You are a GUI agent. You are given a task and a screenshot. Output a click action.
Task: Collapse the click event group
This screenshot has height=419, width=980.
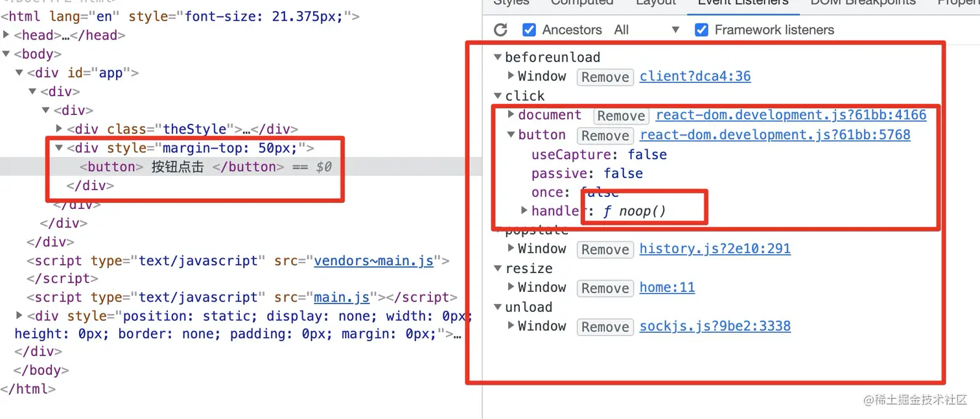tap(498, 96)
